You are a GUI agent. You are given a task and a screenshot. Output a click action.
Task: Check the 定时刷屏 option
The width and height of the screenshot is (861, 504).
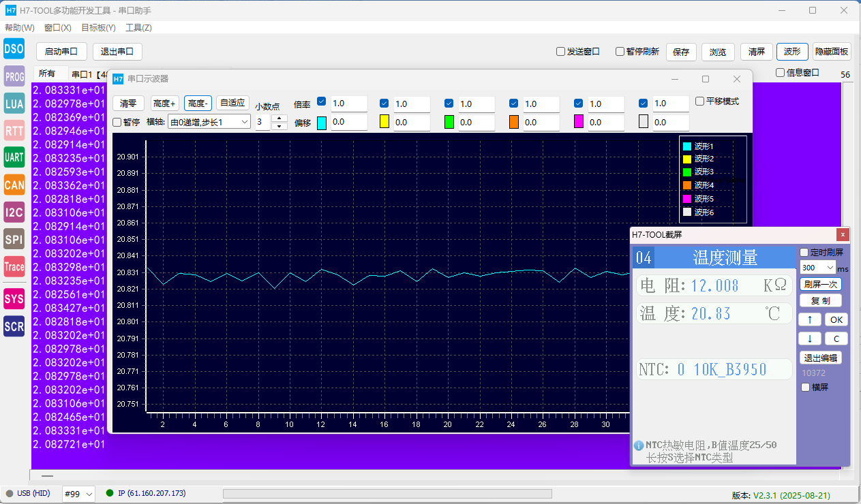tap(804, 253)
